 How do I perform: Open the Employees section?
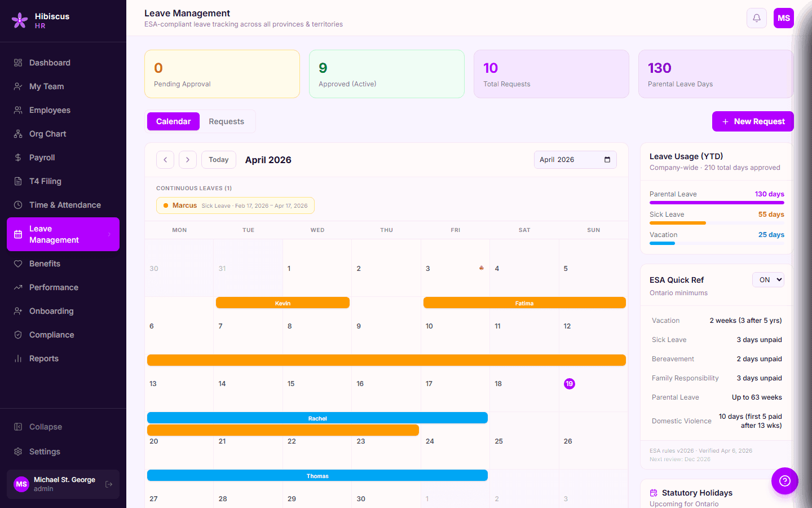63,110
